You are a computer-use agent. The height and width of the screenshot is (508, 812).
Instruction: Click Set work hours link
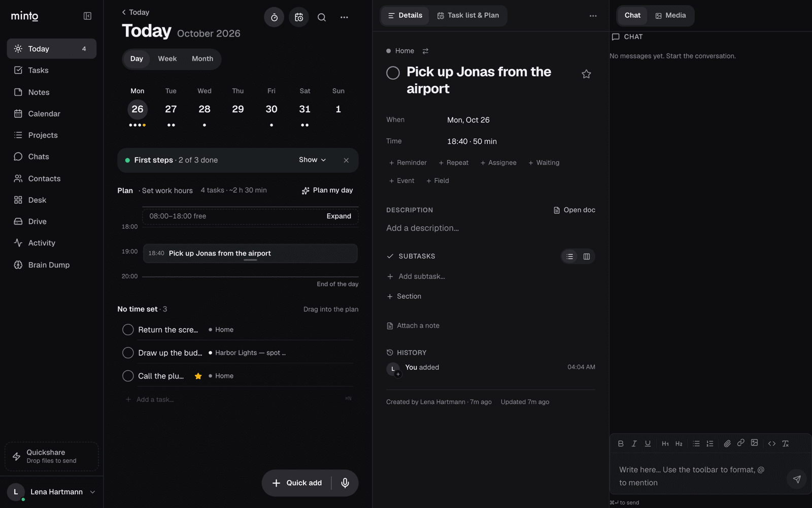[x=167, y=190]
